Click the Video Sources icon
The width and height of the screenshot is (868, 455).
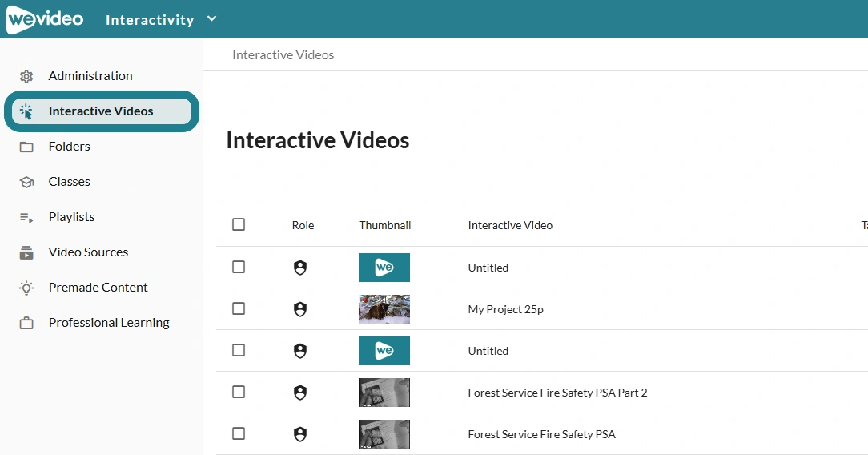pyautogui.click(x=26, y=253)
